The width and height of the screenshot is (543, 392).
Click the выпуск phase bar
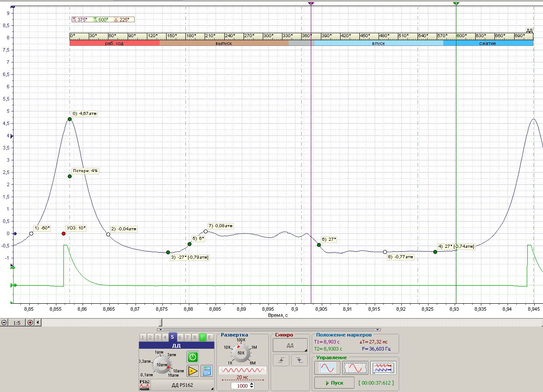tap(224, 43)
